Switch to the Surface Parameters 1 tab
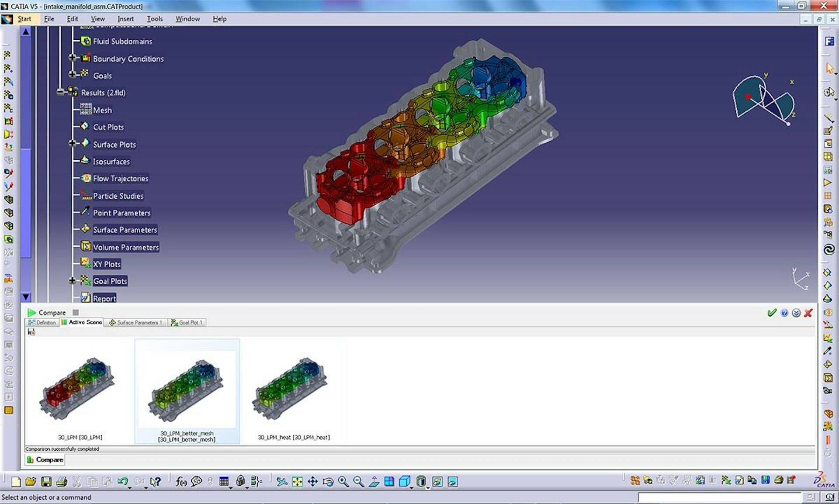839x504 pixels. pyautogui.click(x=136, y=323)
